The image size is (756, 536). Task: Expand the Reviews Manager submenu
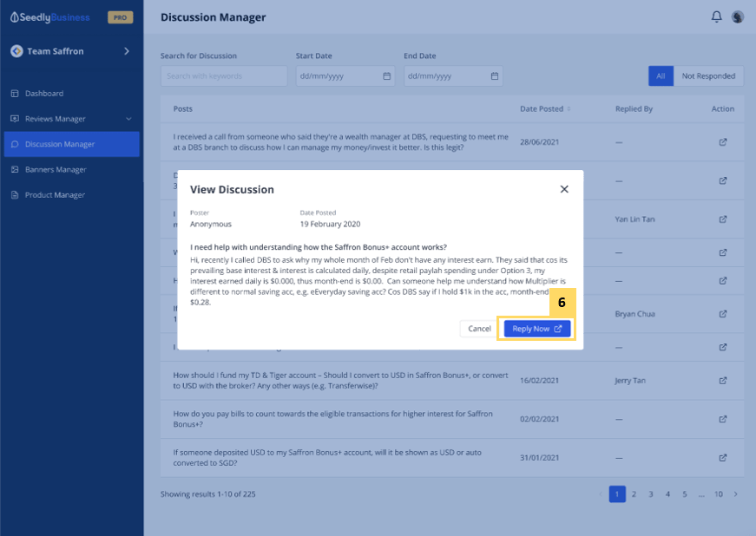tap(128, 119)
